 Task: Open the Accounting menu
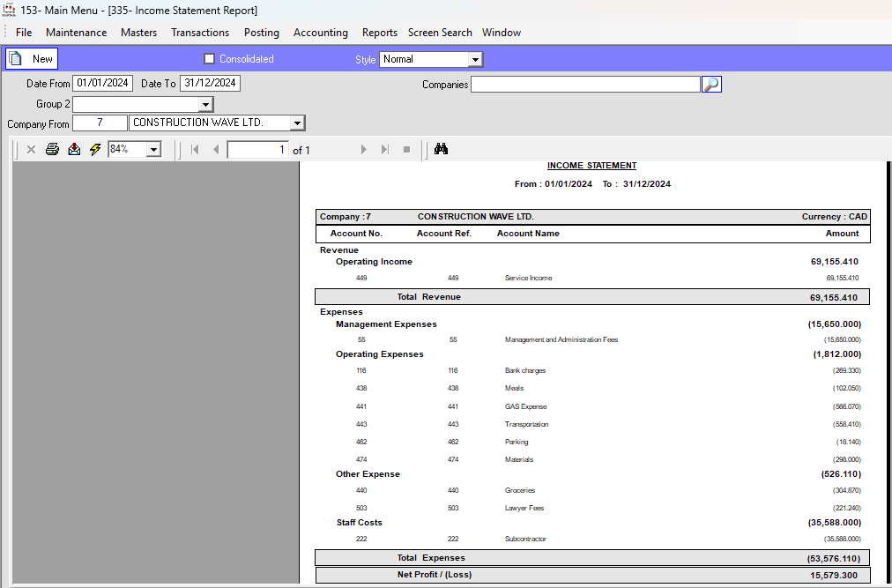(x=321, y=33)
